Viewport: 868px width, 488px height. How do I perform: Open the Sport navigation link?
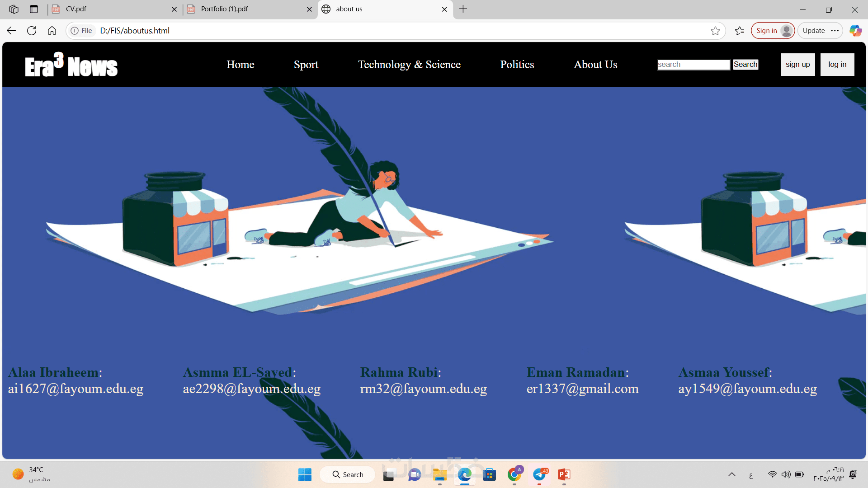tap(306, 65)
